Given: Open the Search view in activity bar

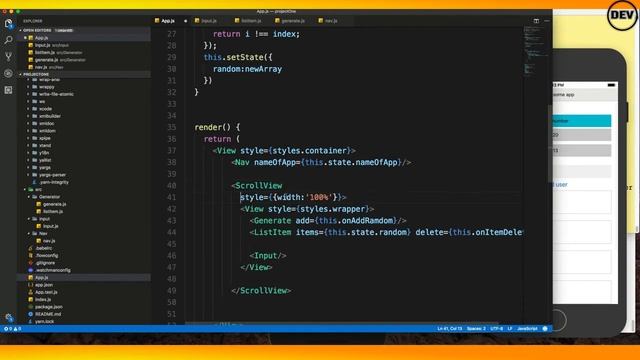Looking at the screenshot, I should (x=8, y=40).
